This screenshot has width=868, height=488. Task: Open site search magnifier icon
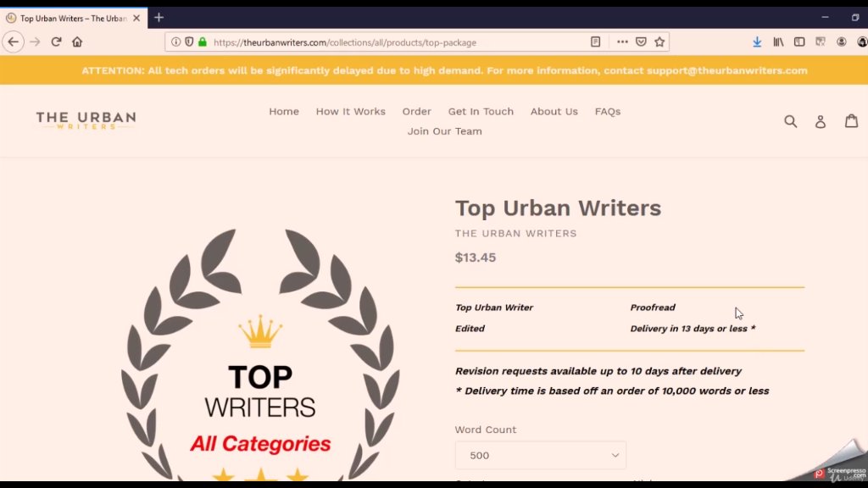point(791,121)
